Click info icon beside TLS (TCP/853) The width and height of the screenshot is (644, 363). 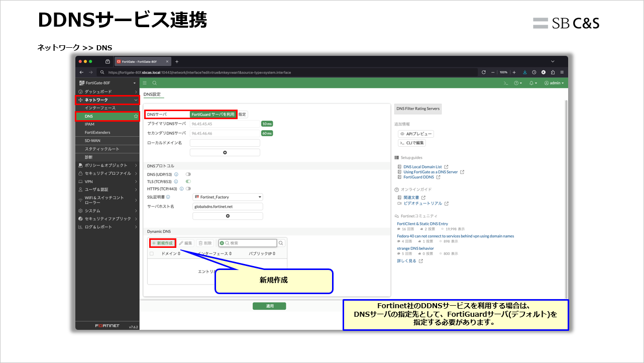176,181
